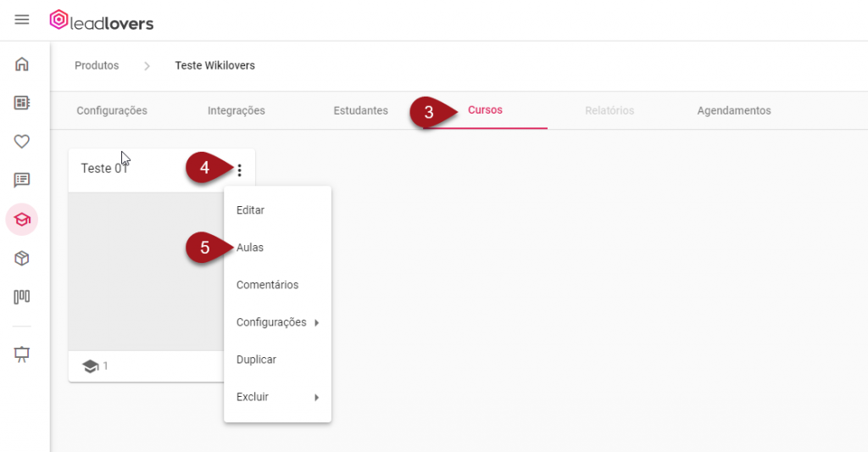Select the graduation cap courses icon
868x452 pixels.
22,220
